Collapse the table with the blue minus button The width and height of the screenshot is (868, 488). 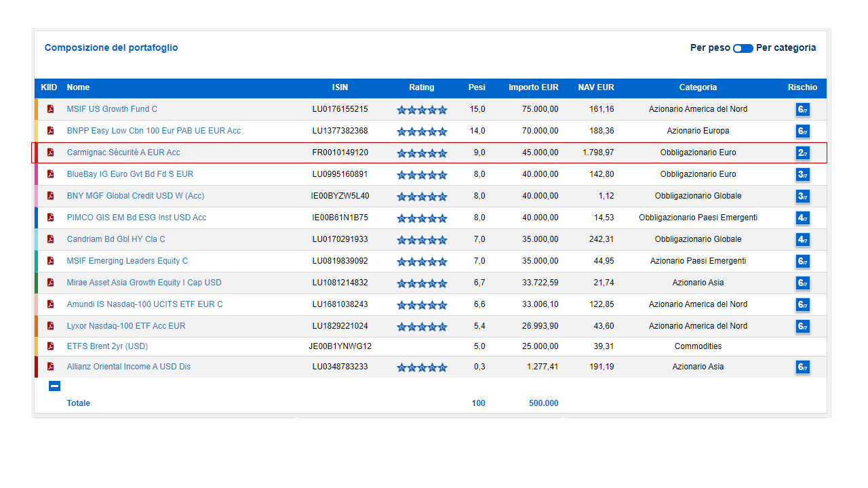pos(55,386)
